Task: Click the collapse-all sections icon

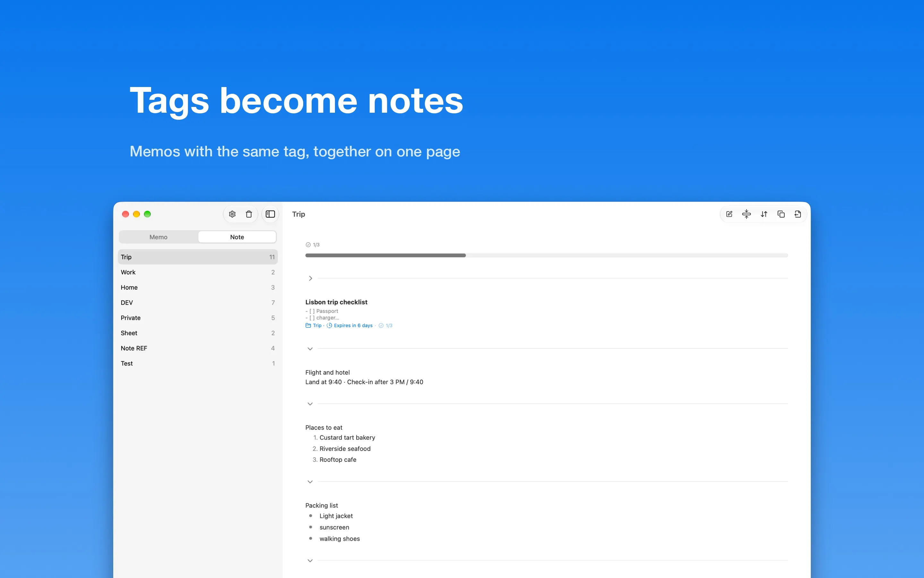Action: pyautogui.click(x=747, y=214)
